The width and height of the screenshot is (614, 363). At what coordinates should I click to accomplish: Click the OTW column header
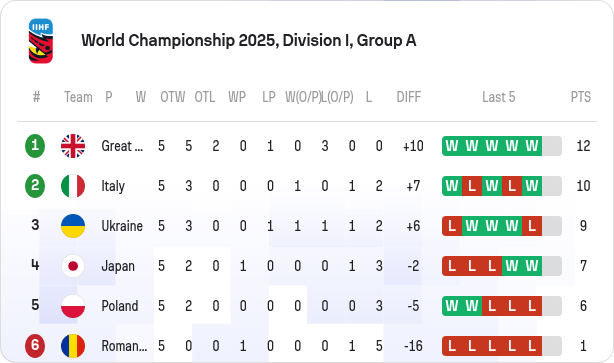(172, 97)
